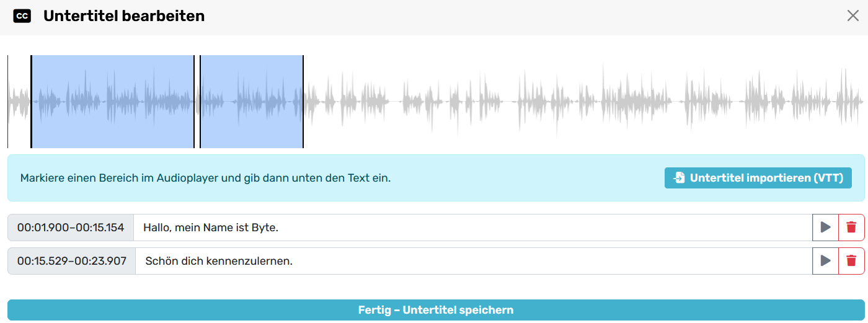Image resolution: width=868 pixels, height=323 pixels.
Task: Play the "Schön dich kennenzulernen." subtitle segment
Action: [825, 261]
